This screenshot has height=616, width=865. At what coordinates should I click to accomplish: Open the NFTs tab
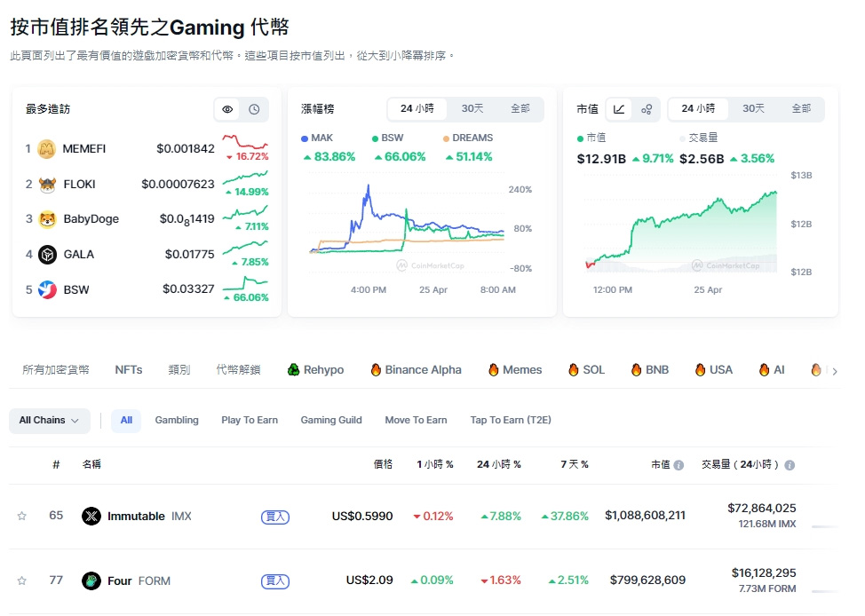tap(127, 369)
